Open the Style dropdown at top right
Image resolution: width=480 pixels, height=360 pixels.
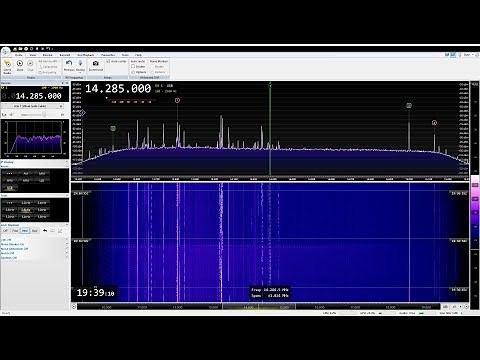tap(468, 55)
